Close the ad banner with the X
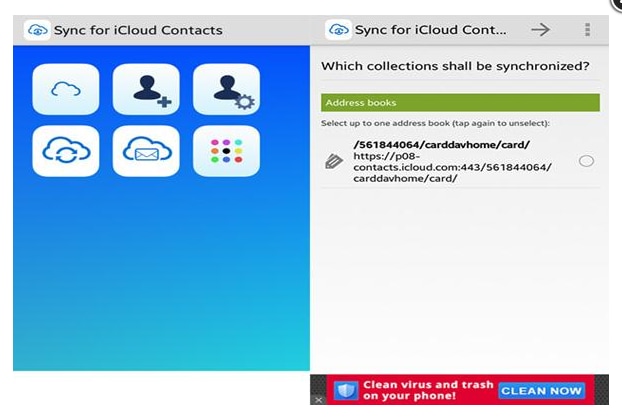622x417 pixels. pyautogui.click(x=319, y=400)
